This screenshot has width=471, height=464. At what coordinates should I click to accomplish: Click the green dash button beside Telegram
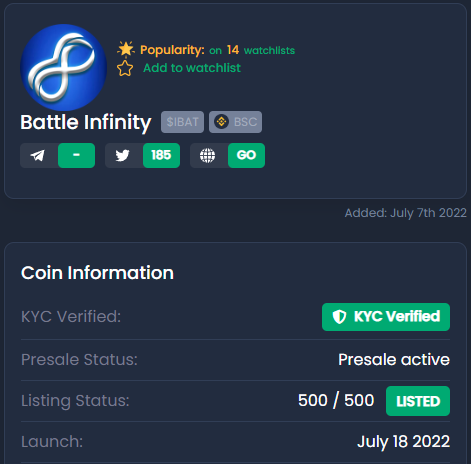pos(76,155)
